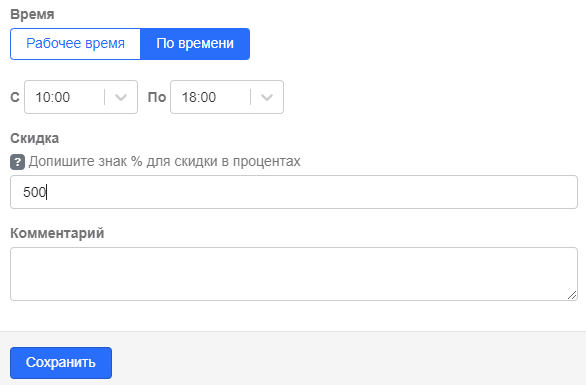This screenshot has height=385, width=586.
Task: Expand chevron arrow beside 10:00
Action: [x=121, y=98]
